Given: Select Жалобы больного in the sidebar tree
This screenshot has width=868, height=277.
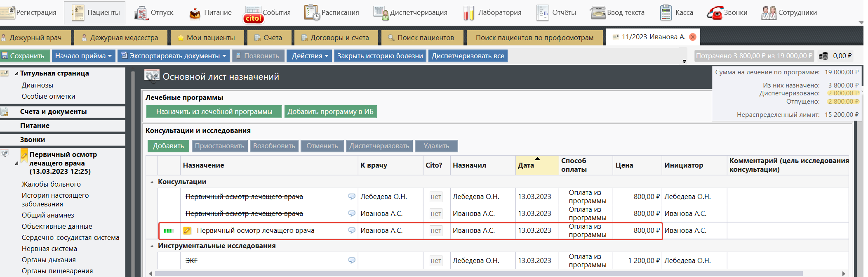Looking at the screenshot, I should click(51, 184).
